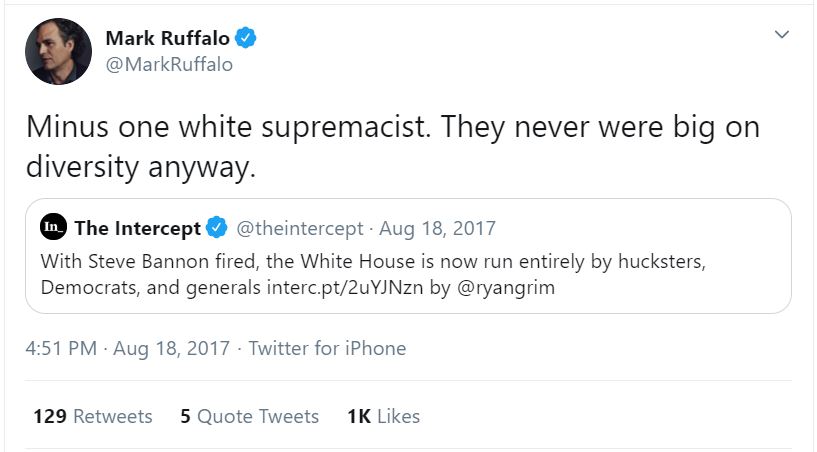Open the Mark Ruffalo display name link
This screenshot has width=817, height=452.
(x=167, y=39)
